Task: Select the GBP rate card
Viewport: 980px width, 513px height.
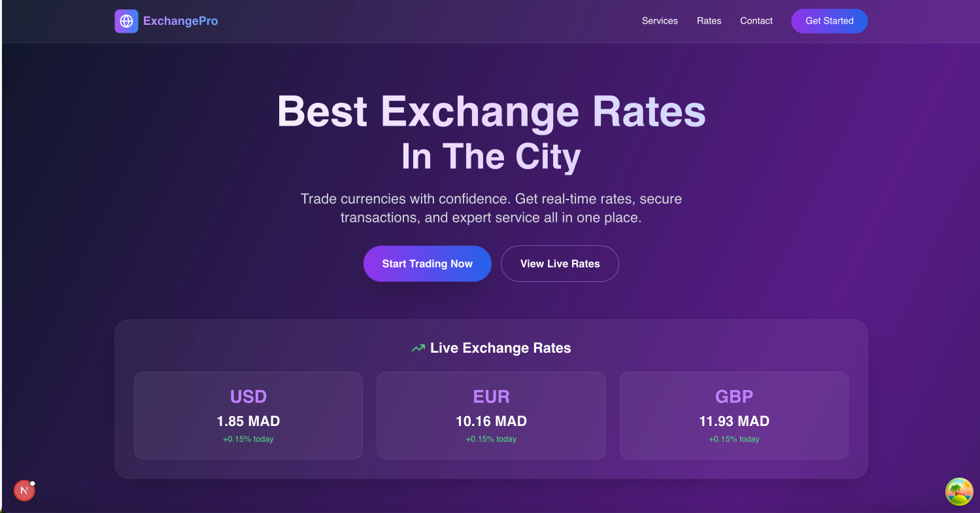Action: (734, 416)
